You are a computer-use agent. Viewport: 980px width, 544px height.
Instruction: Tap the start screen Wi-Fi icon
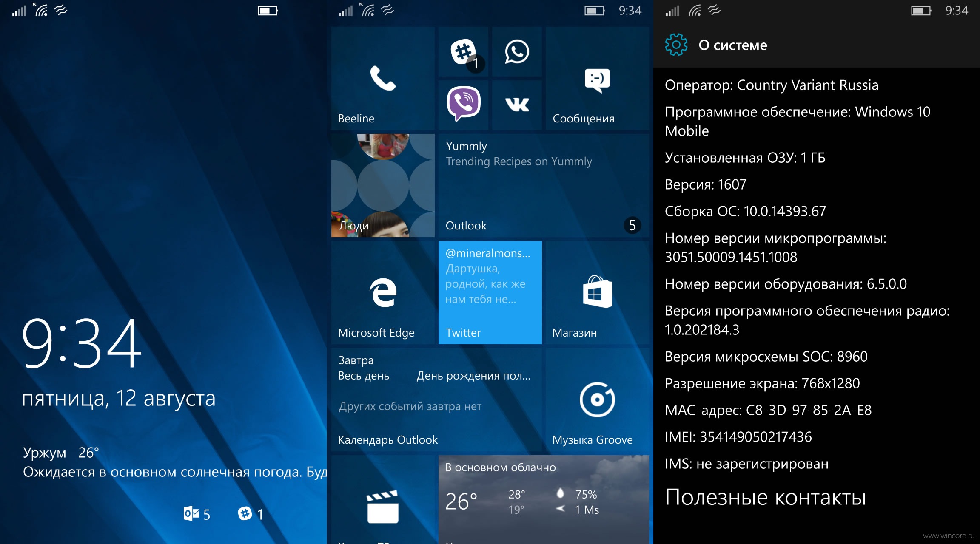(367, 10)
